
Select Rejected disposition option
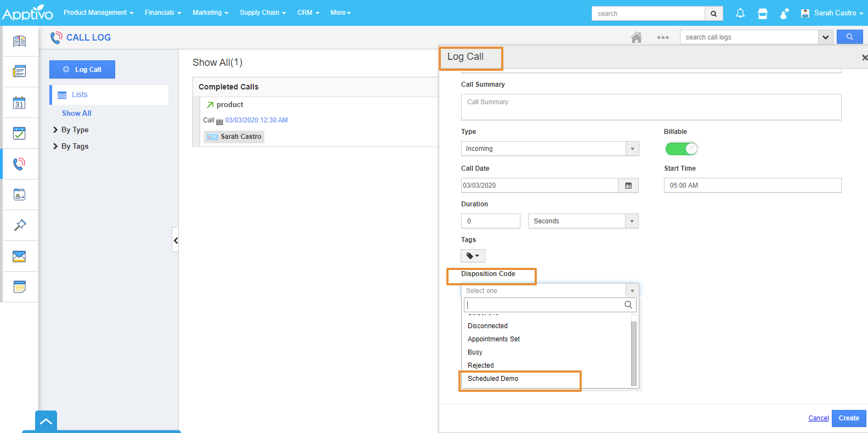[x=546, y=365]
